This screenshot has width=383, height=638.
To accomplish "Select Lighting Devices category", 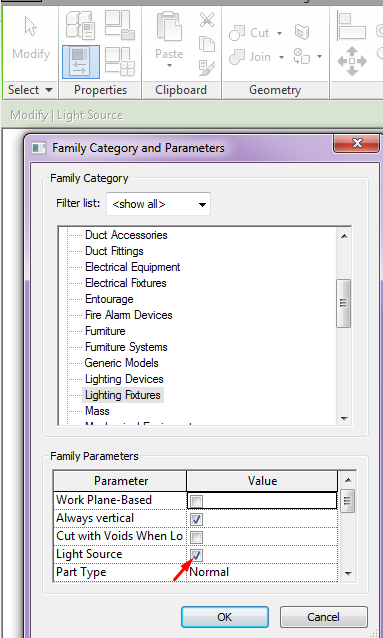I will pyautogui.click(x=124, y=379).
